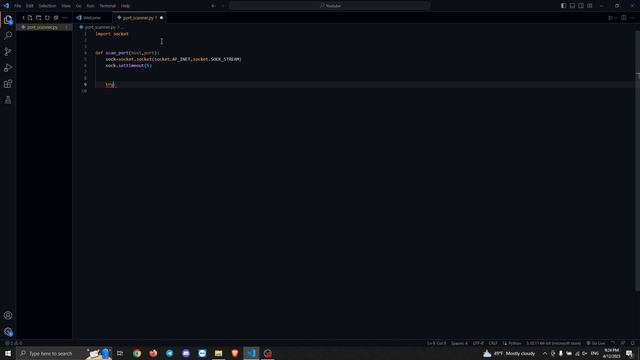Click the sock.settimeout line

tap(129, 66)
